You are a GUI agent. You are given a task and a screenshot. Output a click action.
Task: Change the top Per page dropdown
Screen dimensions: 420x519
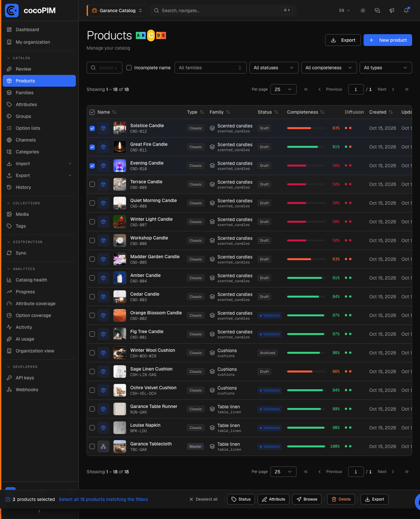283,89
